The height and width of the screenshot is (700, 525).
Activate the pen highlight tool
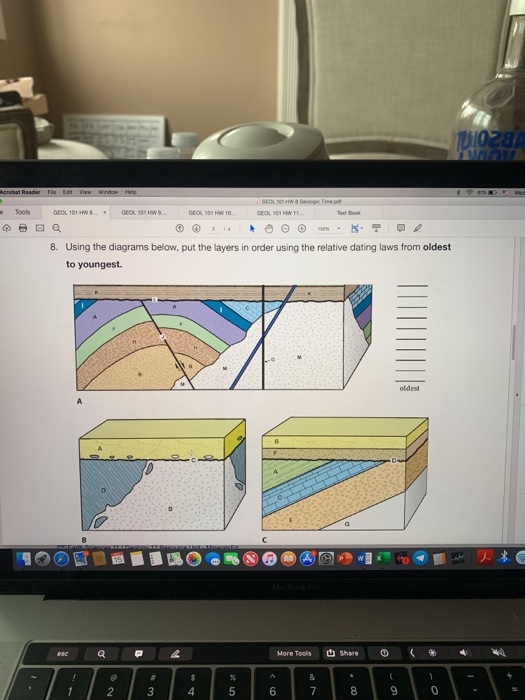pos(417,228)
